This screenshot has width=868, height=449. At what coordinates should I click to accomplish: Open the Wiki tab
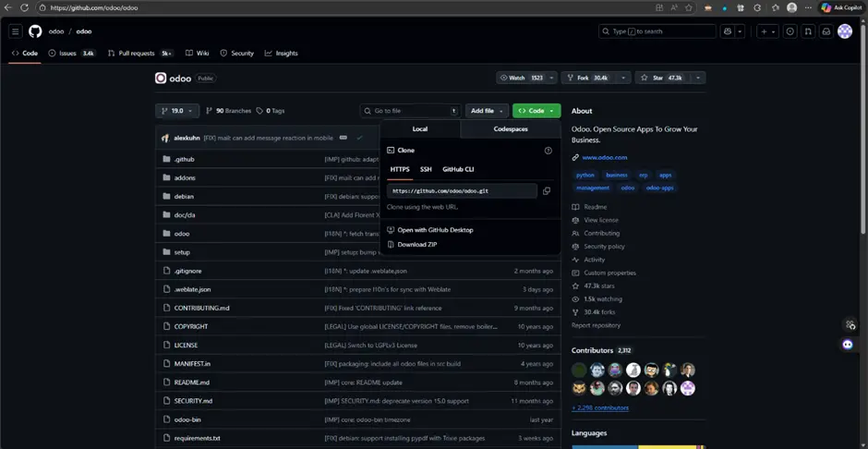pyautogui.click(x=197, y=54)
